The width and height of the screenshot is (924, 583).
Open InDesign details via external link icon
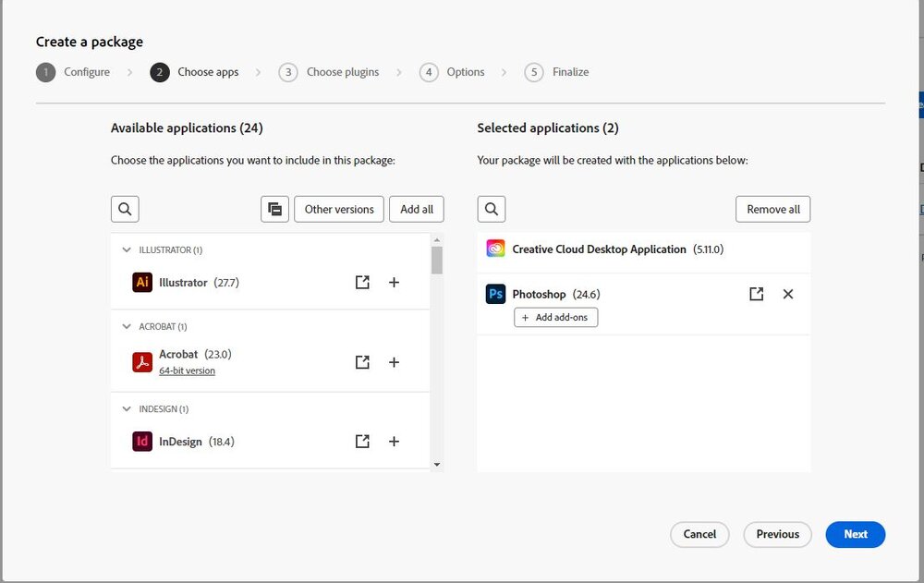(362, 442)
